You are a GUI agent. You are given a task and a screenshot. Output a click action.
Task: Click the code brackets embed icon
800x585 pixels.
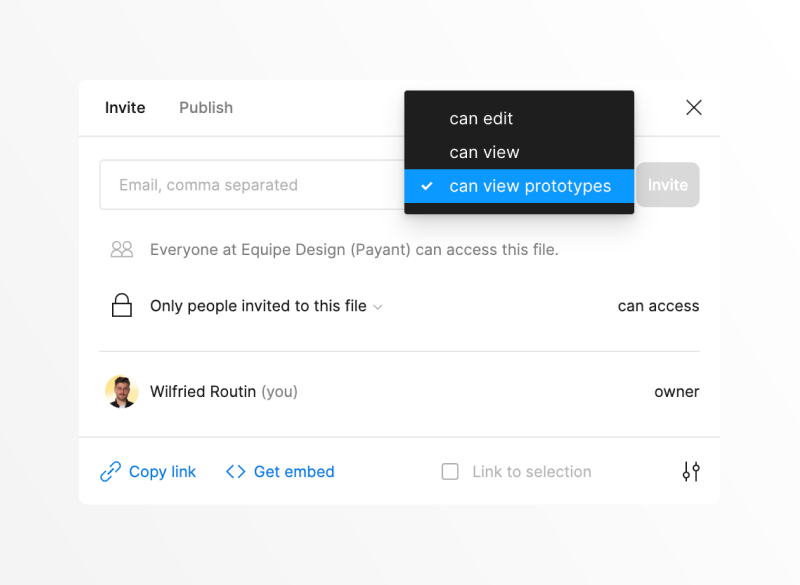point(236,472)
